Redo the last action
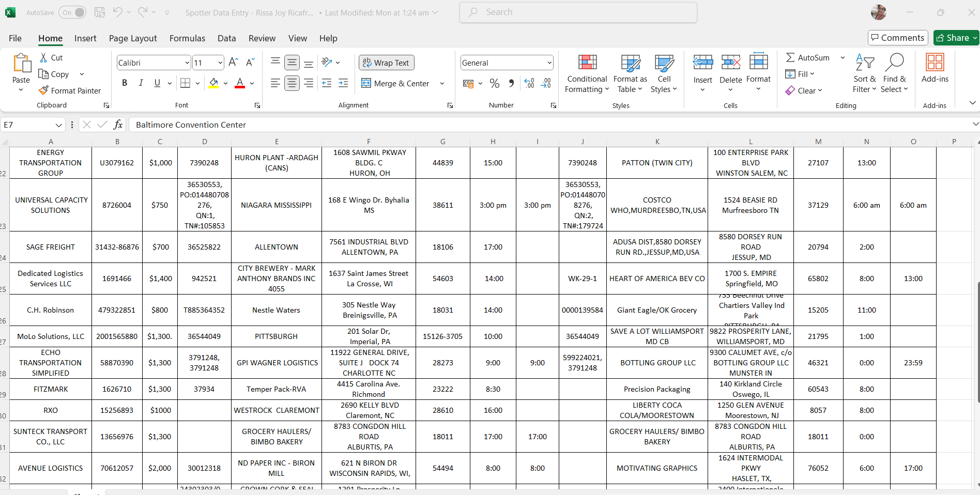This screenshot has width=980, height=495. [143, 12]
